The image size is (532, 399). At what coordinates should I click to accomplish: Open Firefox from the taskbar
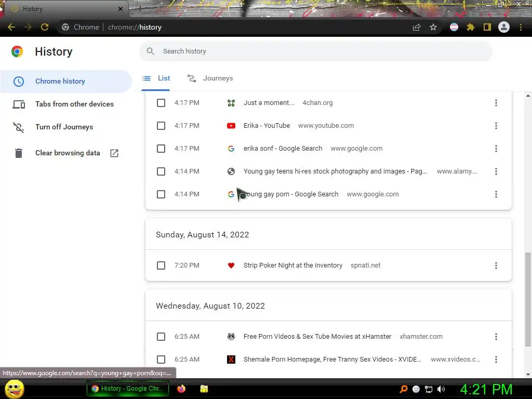coord(181,389)
